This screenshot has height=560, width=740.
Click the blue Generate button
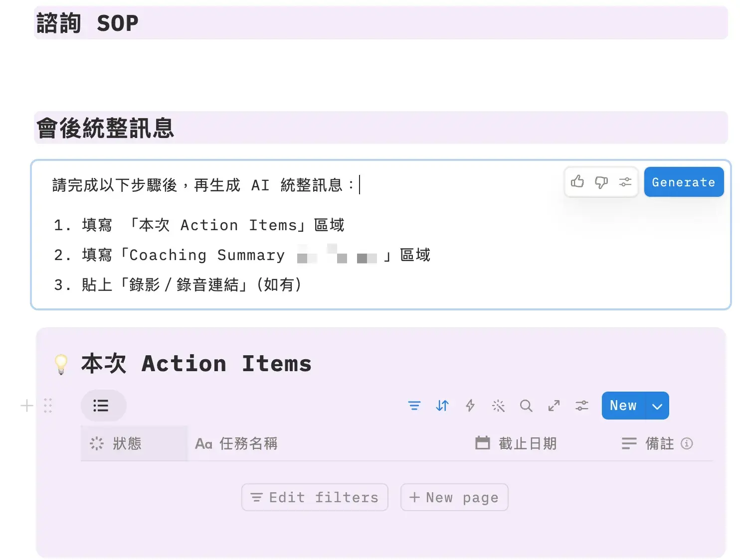[x=684, y=182]
